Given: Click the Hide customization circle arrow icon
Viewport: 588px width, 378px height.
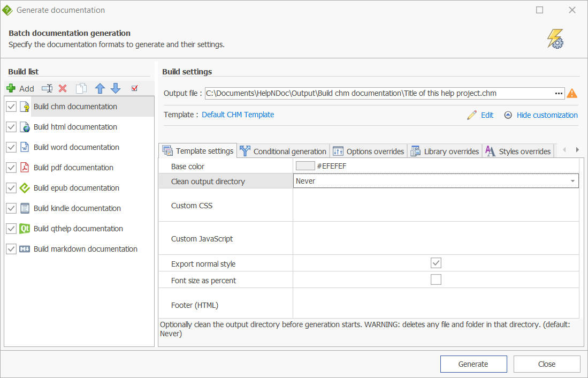Looking at the screenshot, I should 508,115.
